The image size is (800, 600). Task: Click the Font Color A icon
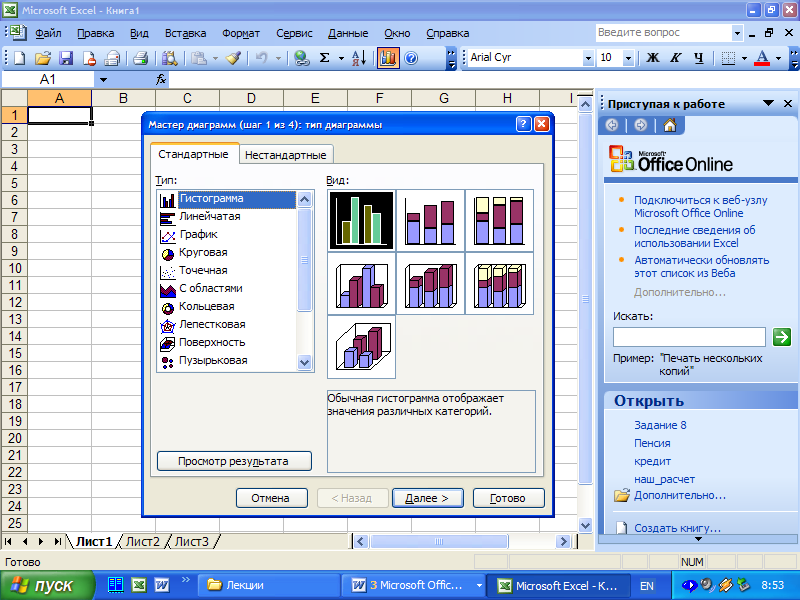pos(762,58)
